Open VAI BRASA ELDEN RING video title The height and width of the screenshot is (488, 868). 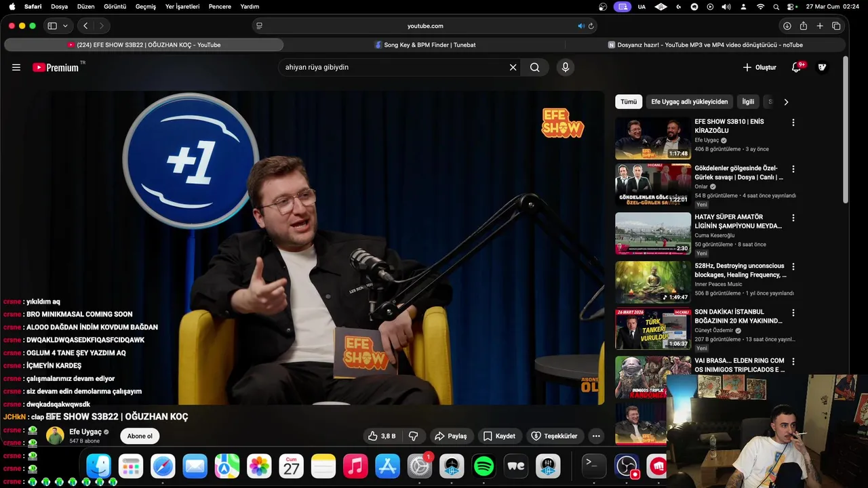[x=739, y=365]
